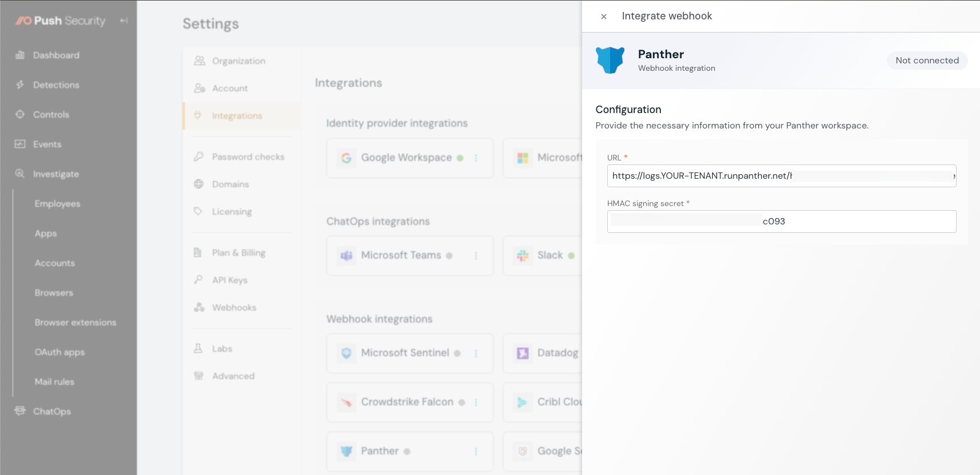This screenshot has height=475, width=980.
Task: Open the Investigate magnifier icon
Action: point(20,174)
